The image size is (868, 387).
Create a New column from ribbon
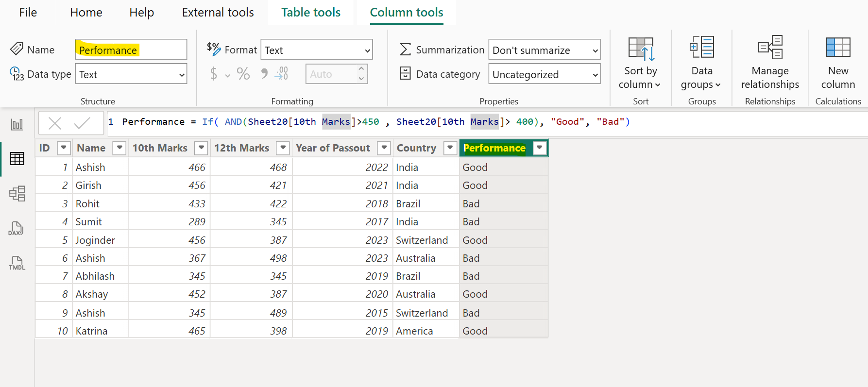(x=837, y=48)
